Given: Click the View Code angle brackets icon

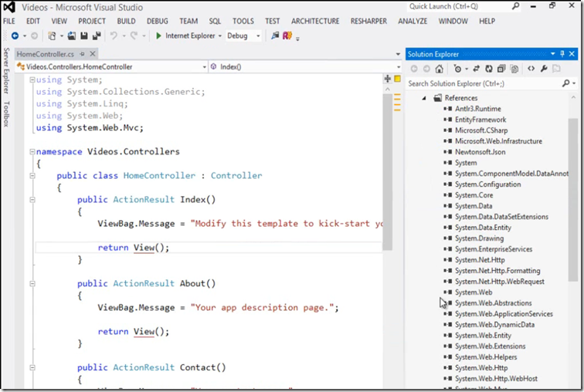Looking at the screenshot, I should coord(531,69).
